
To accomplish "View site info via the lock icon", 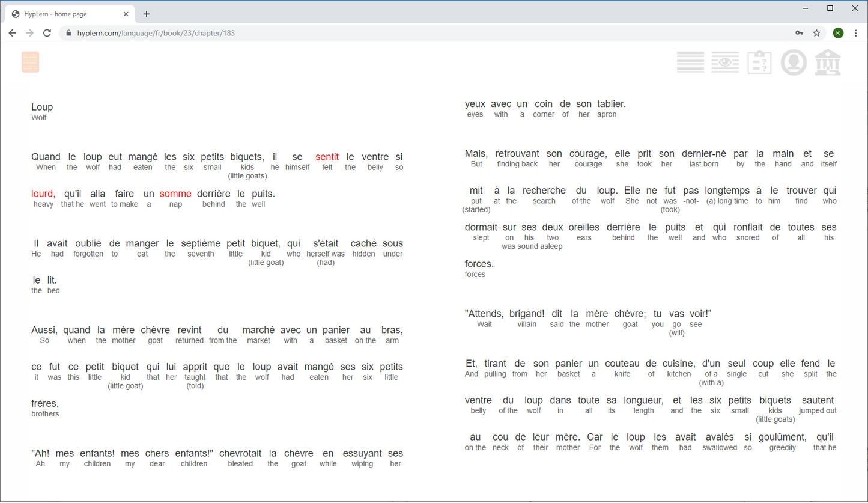I will 68,33.
